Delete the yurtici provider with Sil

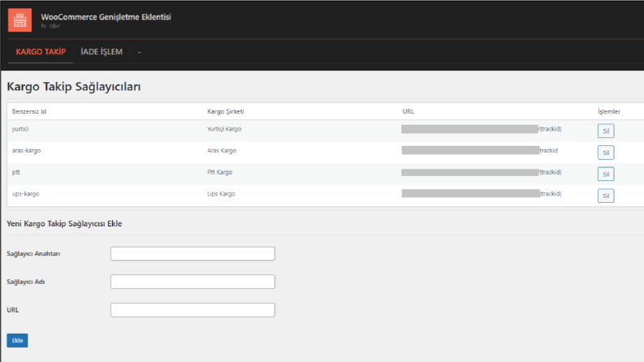coord(606,131)
